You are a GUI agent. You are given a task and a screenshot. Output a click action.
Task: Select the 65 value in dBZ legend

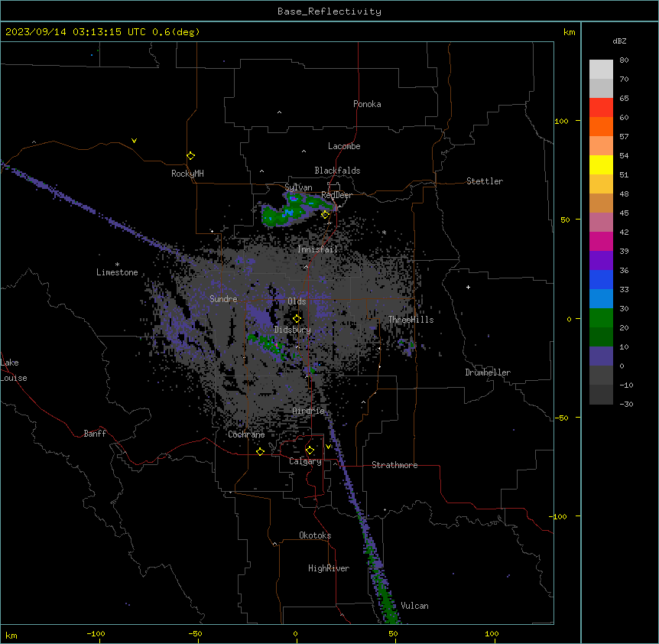(624, 99)
